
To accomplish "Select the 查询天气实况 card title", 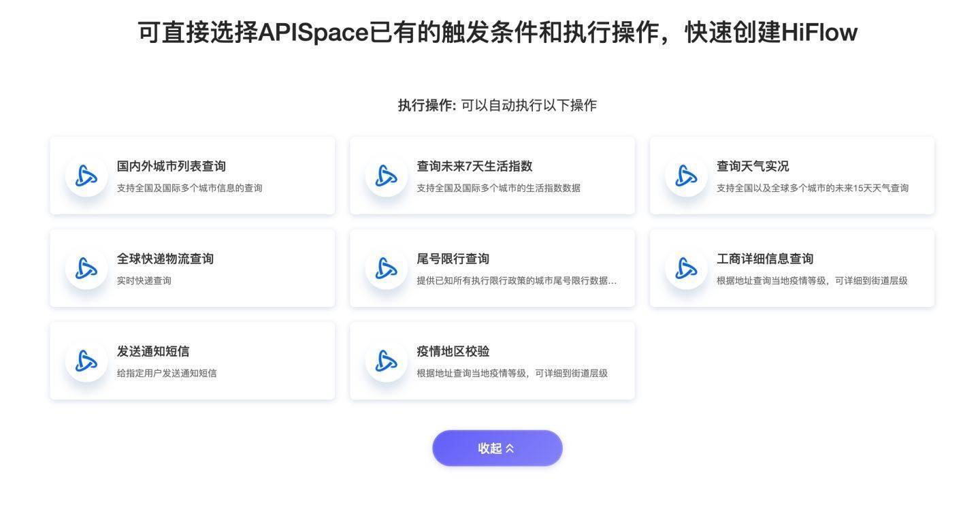I will pos(753,166).
